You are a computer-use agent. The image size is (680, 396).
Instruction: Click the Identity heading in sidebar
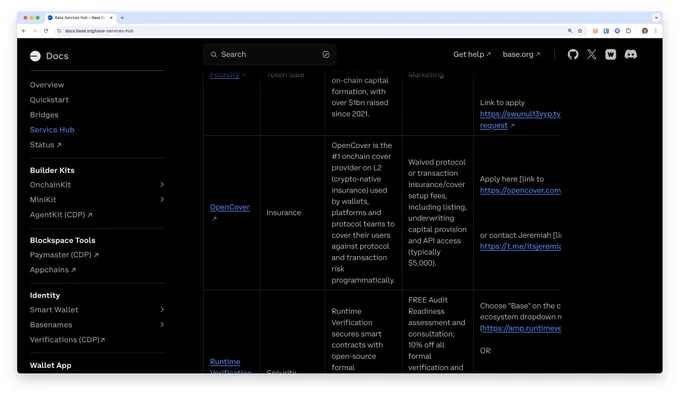(x=45, y=295)
